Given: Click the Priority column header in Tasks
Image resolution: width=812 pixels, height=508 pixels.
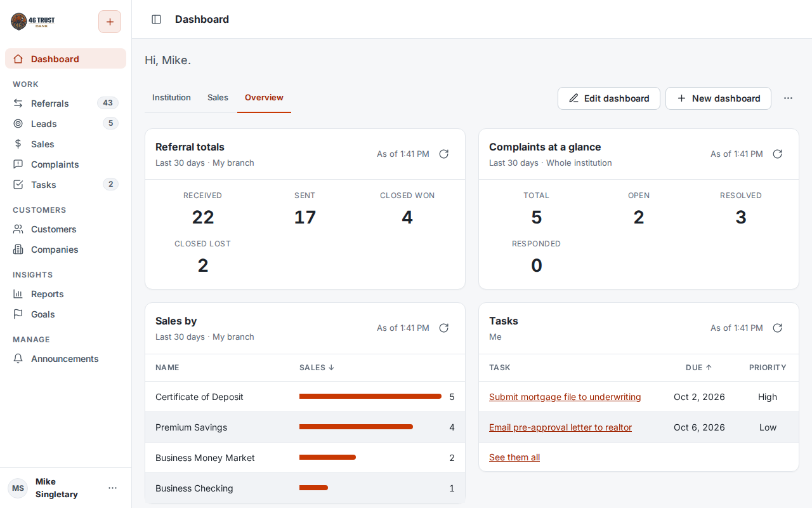Looking at the screenshot, I should [768, 368].
